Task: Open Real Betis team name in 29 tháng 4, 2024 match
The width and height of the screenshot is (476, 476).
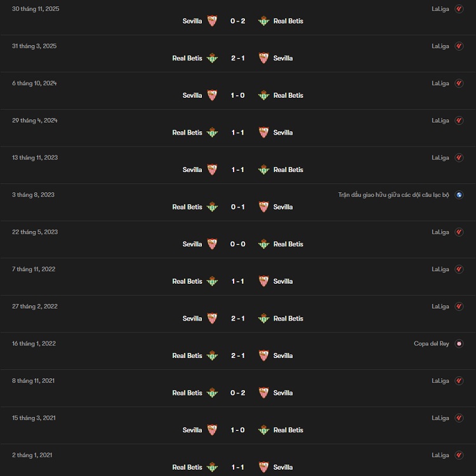Action: (187, 133)
